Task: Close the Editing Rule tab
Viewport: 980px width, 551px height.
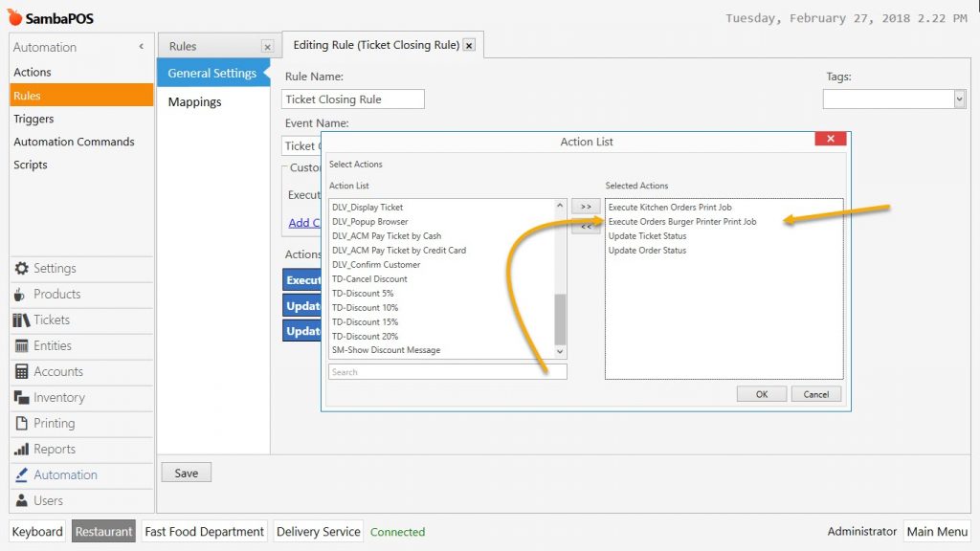Action: 469,45
